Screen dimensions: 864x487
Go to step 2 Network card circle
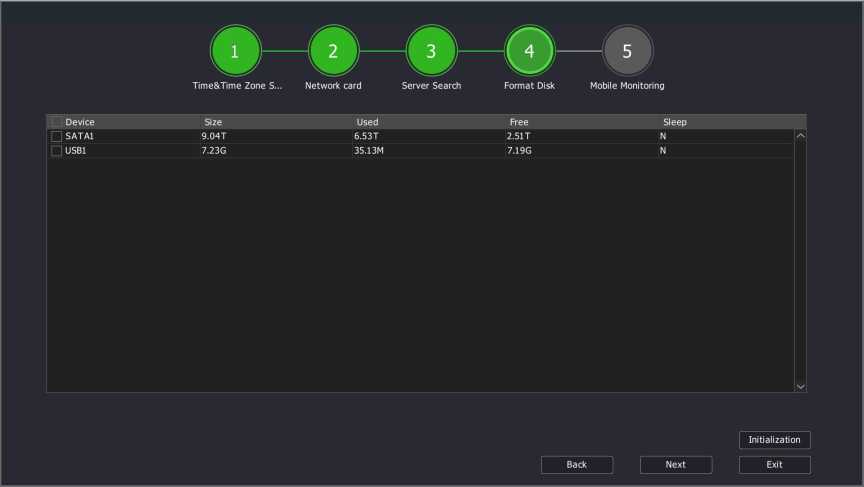tap(333, 51)
